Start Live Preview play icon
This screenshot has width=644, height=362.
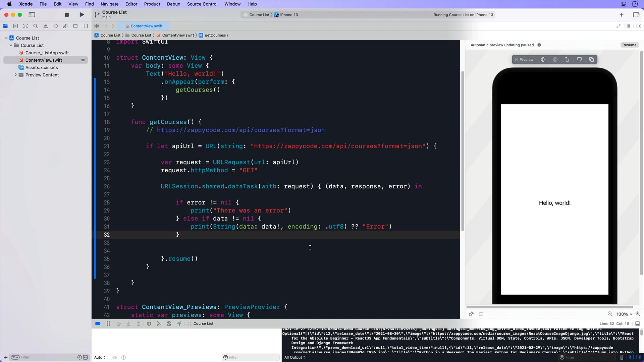tap(543, 60)
